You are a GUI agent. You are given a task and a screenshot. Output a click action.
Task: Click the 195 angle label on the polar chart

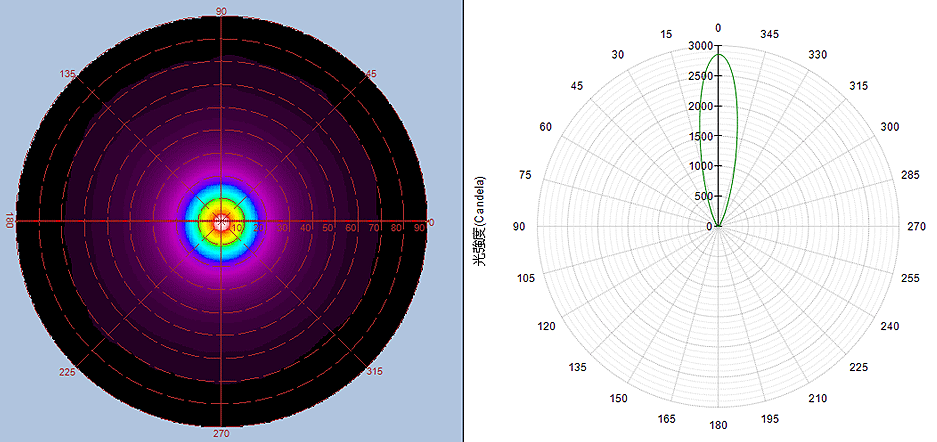click(x=770, y=421)
